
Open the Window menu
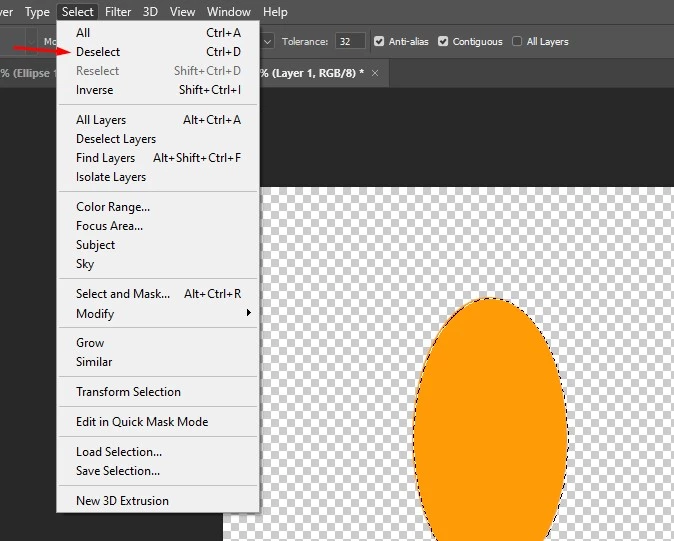pyautogui.click(x=229, y=12)
